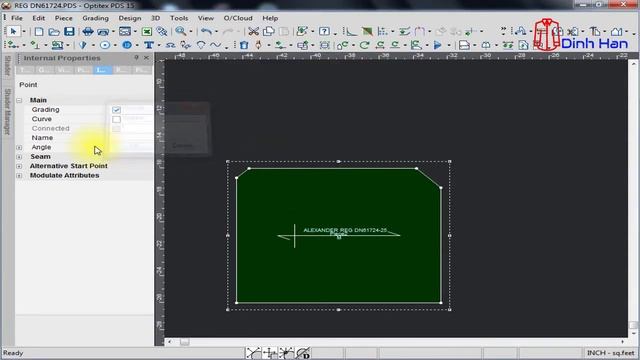This screenshot has height=360, width=640.
Task: Click the third status bar snap icon
Action: coord(287,353)
